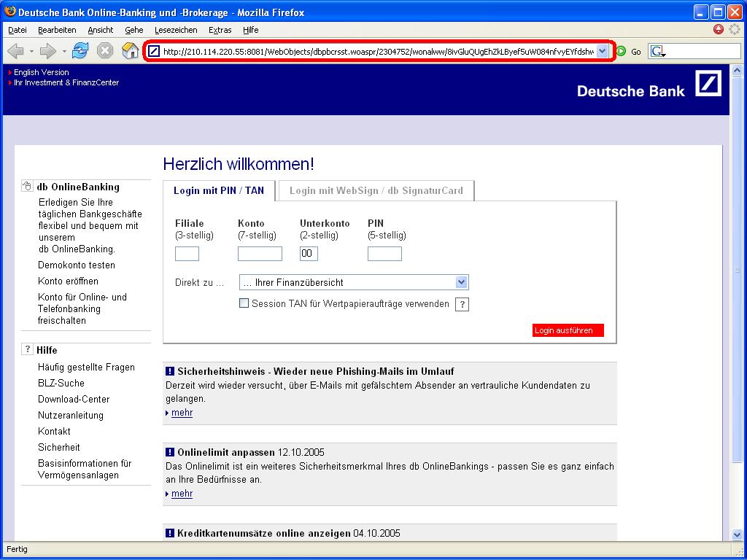The width and height of the screenshot is (747, 560).
Task: Open the Ansicht menu
Action: (101, 30)
